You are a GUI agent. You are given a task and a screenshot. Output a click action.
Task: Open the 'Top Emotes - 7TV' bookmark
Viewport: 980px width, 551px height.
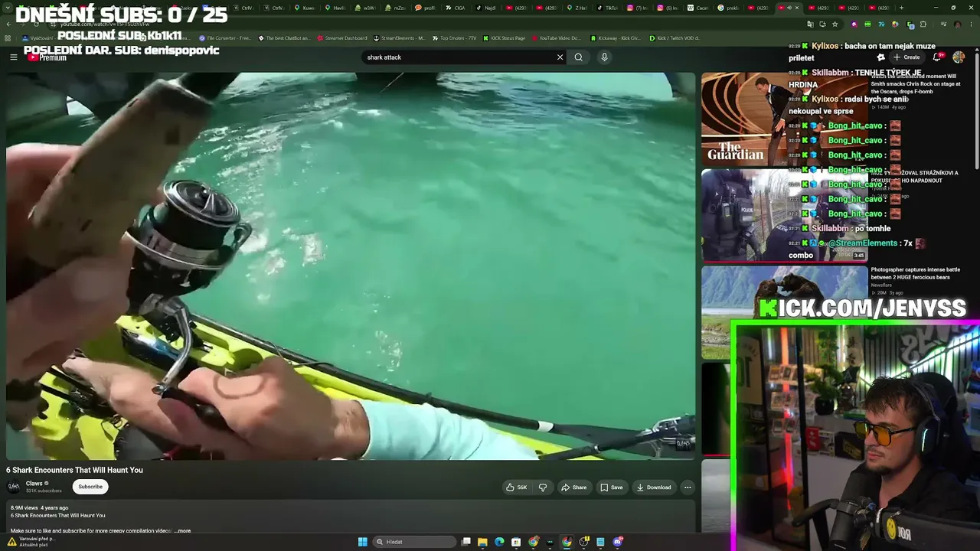[x=454, y=37]
